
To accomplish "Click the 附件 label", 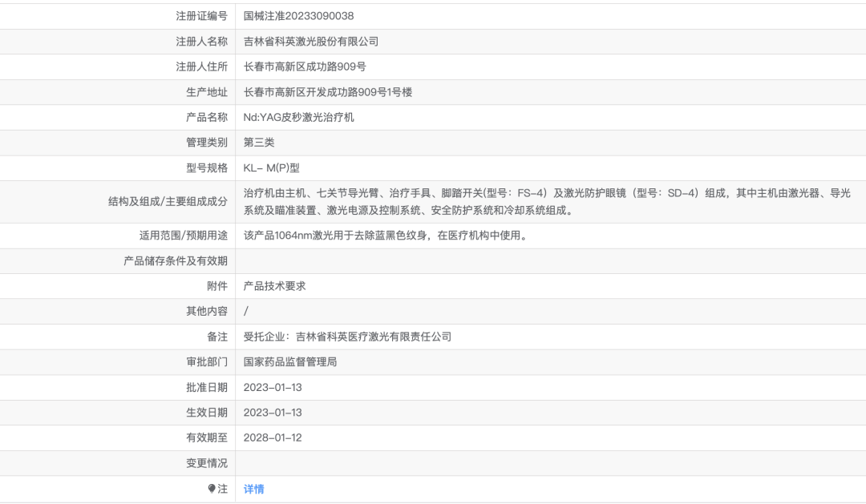I will 217,286.
